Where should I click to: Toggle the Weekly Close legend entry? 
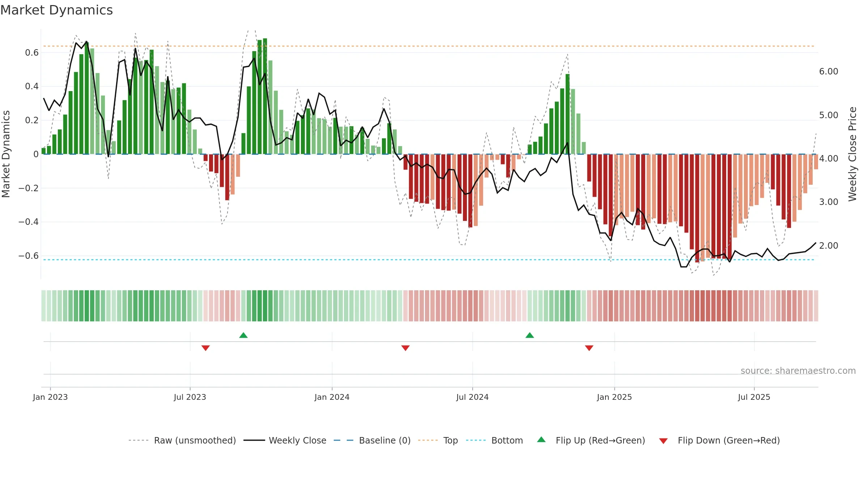[x=285, y=440]
